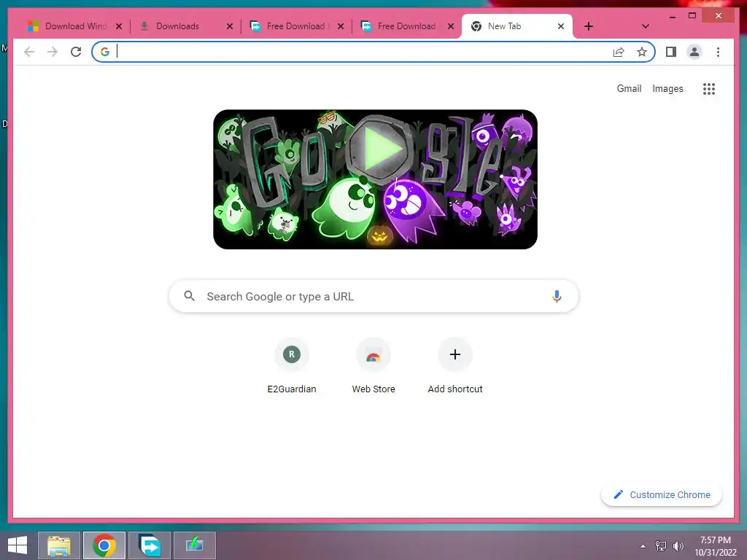Close the Download Windows tab

(119, 26)
